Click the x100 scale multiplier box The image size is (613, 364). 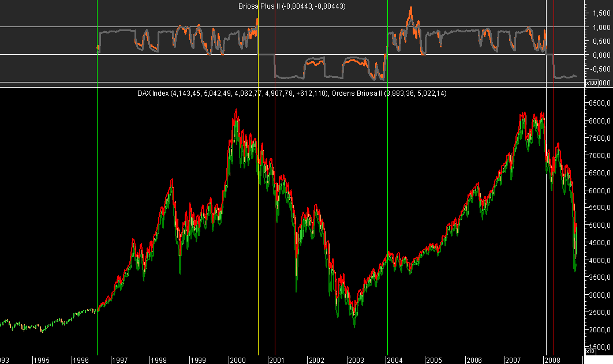591,83
